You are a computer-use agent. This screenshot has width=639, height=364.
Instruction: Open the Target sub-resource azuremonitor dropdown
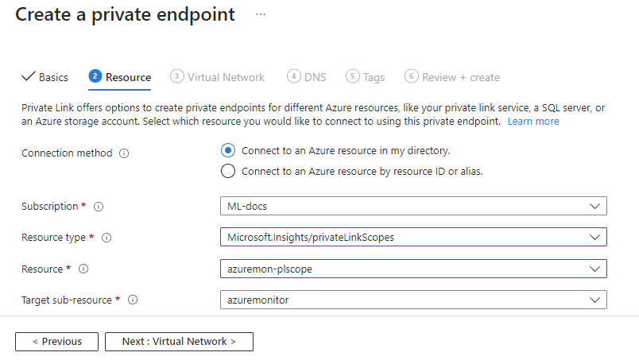[412, 300]
